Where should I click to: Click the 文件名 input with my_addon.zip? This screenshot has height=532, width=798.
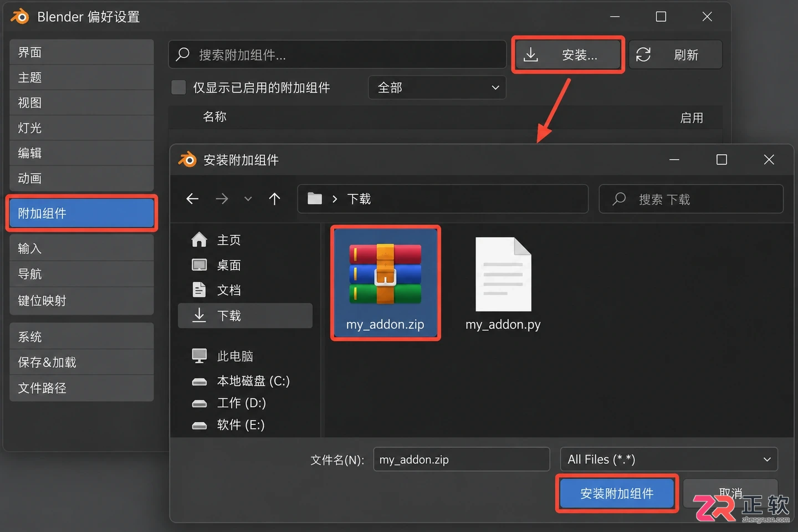[462, 459]
